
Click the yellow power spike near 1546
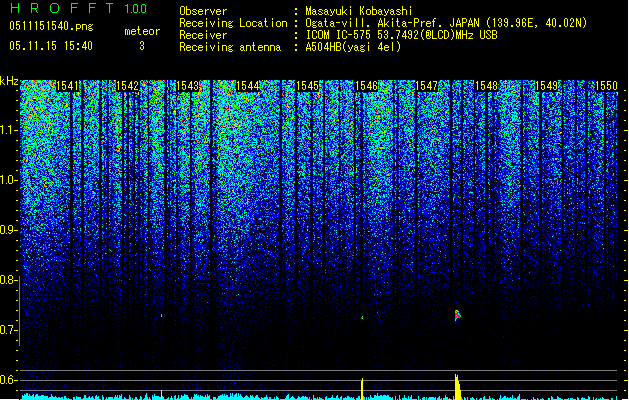362,389
